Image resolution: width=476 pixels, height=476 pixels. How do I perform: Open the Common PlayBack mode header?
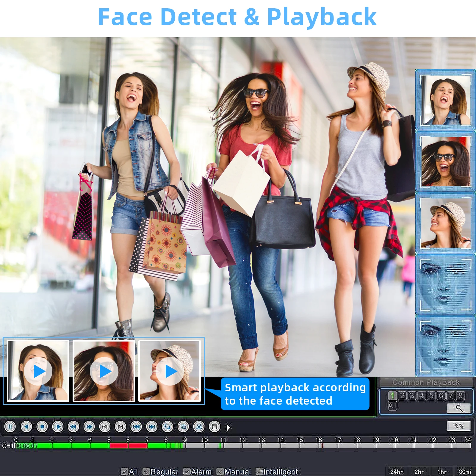426,382
